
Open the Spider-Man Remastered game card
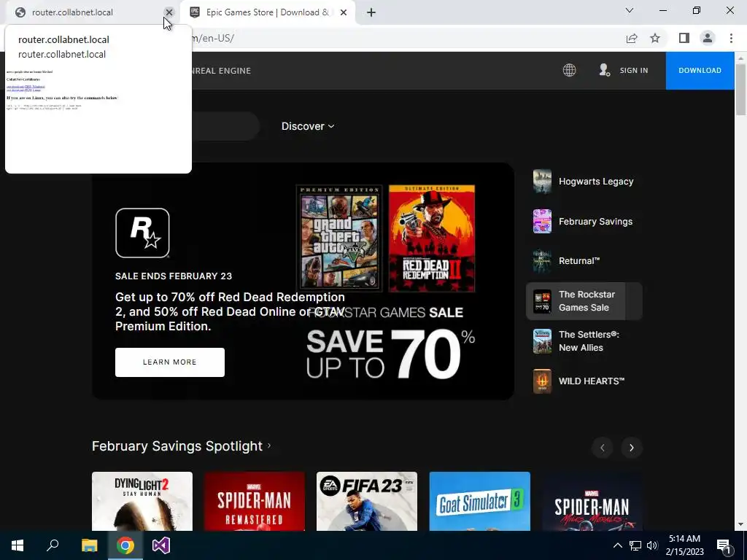tap(255, 501)
